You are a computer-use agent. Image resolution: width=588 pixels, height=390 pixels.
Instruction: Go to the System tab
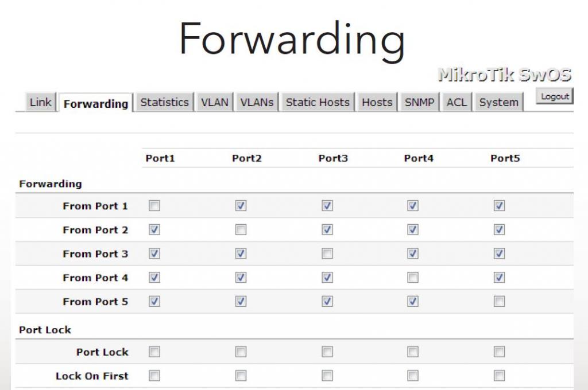498,103
